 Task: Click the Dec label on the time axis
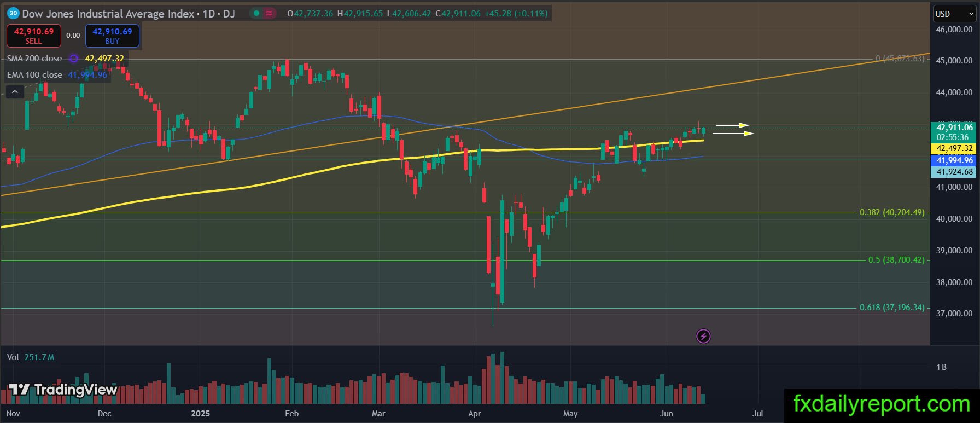pos(104,414)
